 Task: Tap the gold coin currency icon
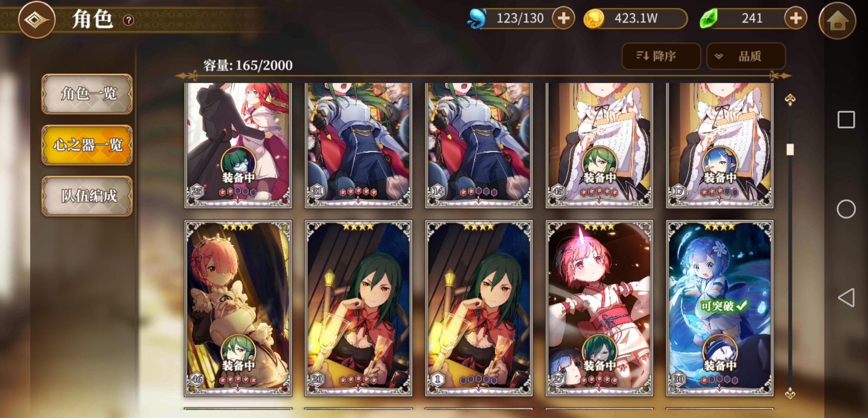594,19
